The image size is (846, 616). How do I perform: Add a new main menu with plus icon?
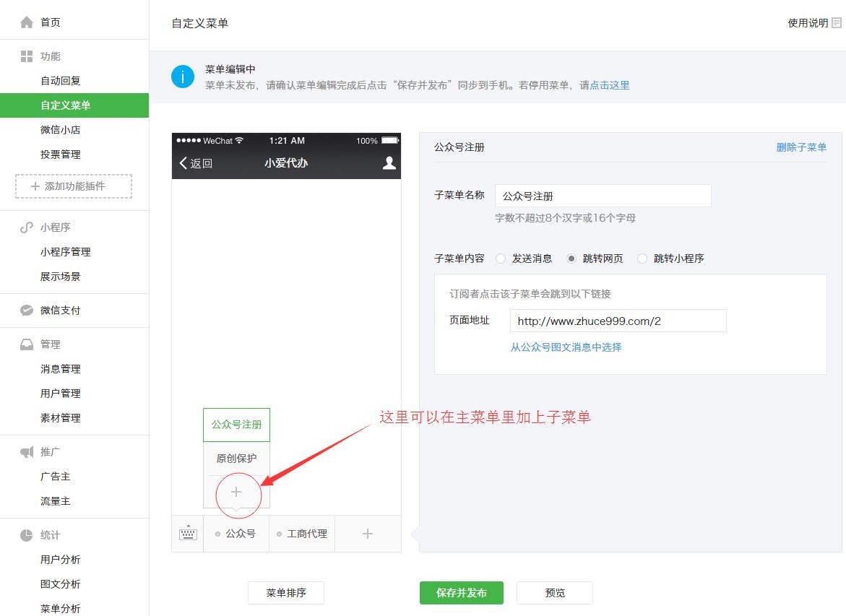[x=368, y=534]
